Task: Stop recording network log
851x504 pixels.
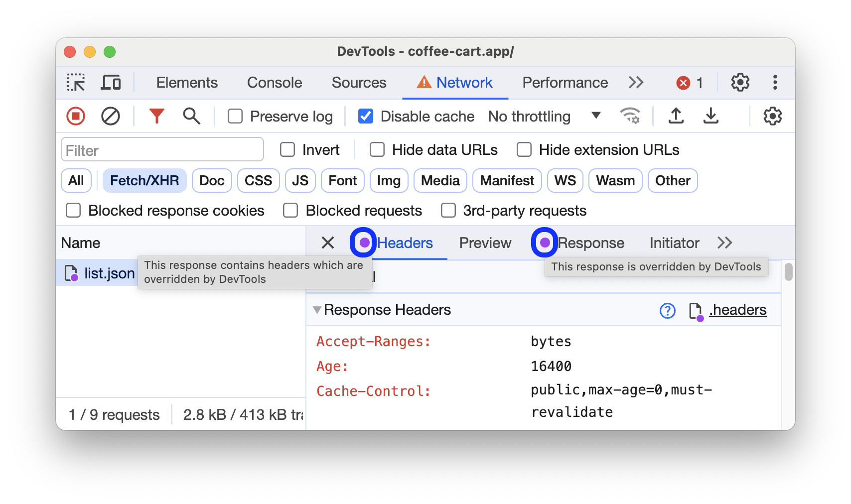Action: pos(75,116)
